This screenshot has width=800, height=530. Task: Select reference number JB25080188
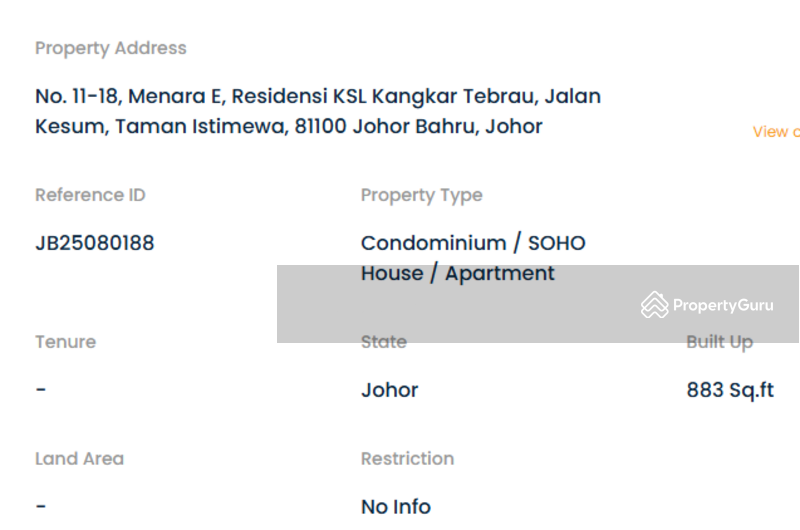coord(95,243)
